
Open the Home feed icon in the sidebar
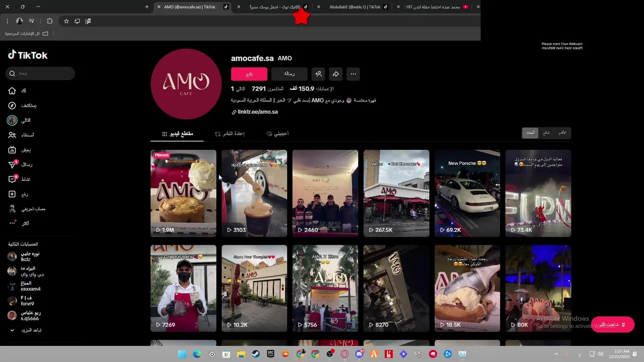pos(12,91)
